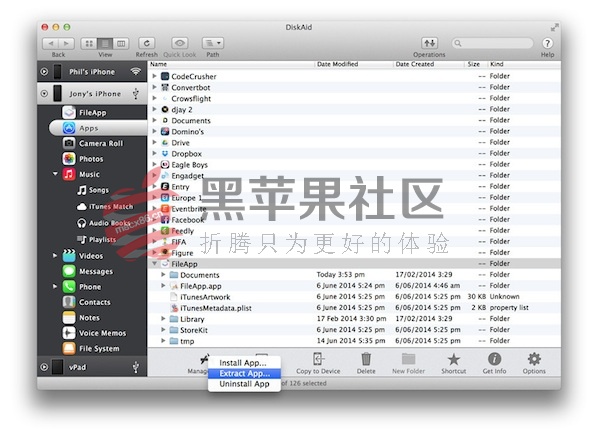Sort by Date Created column
Screen dimensions: 600x430
click(429, 64)
